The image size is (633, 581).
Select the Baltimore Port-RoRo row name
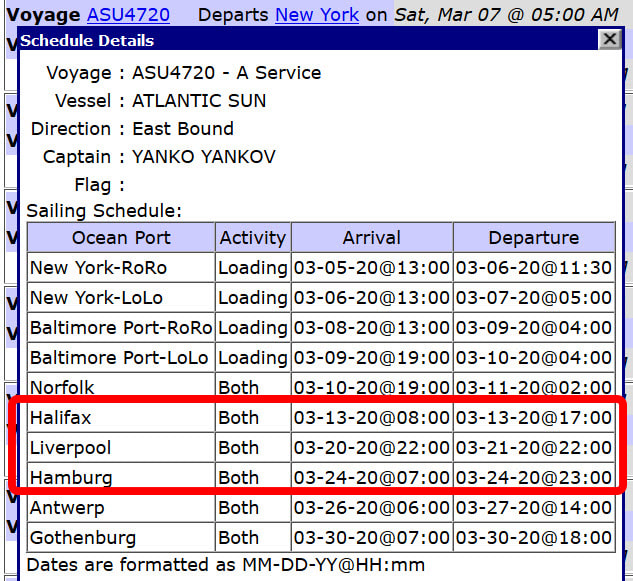[x=120, y=328]
